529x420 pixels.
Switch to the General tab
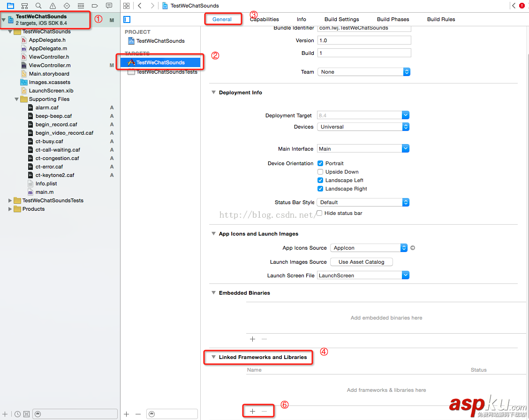222,19
